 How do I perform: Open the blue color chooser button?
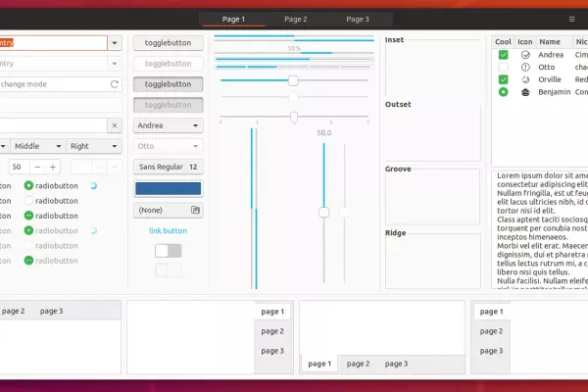point(168,189)
